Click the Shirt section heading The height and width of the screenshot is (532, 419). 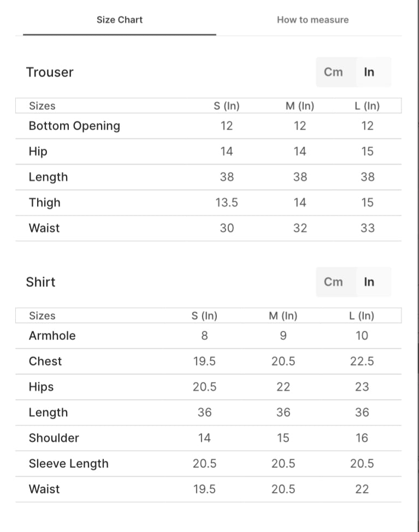(41, 282)
